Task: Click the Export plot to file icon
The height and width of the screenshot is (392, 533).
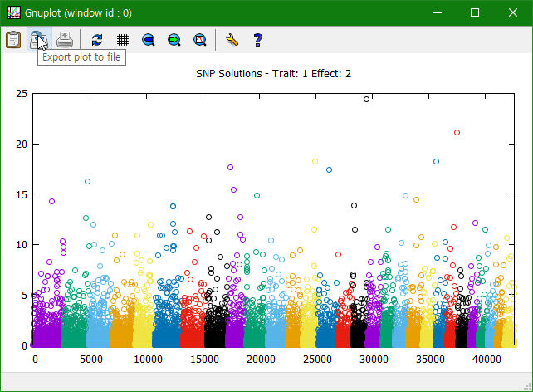Action: [x=39, y=40]
